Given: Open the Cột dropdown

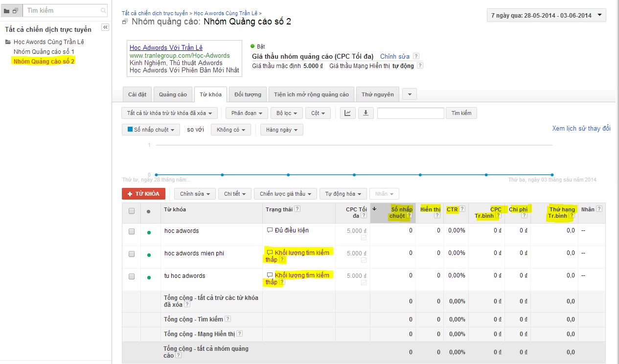Looking at the screenshot, I should click(x=318, y=114).
